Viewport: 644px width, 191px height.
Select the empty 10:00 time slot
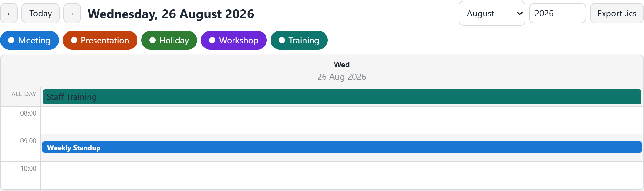click(342, 176)
